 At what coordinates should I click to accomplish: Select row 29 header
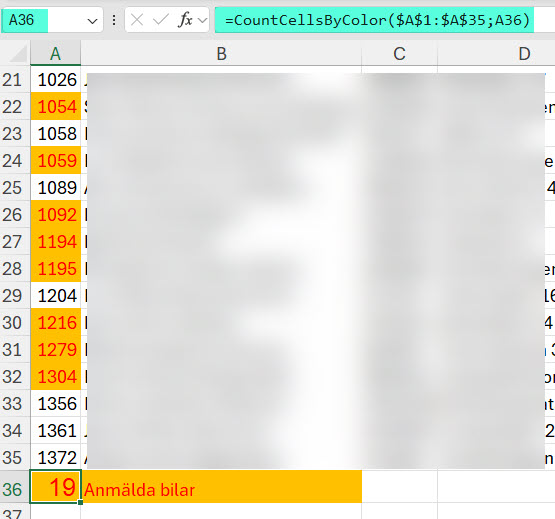[15, 295]
